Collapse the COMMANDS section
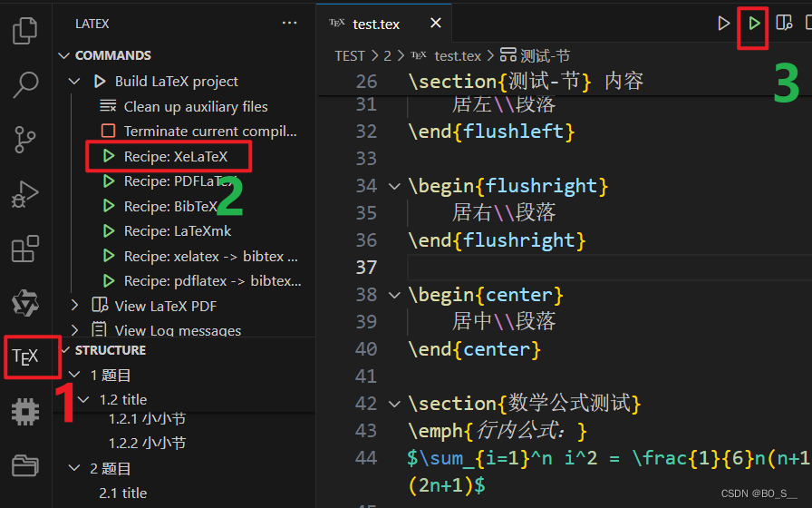812x508 pixels. coord(63,55)
